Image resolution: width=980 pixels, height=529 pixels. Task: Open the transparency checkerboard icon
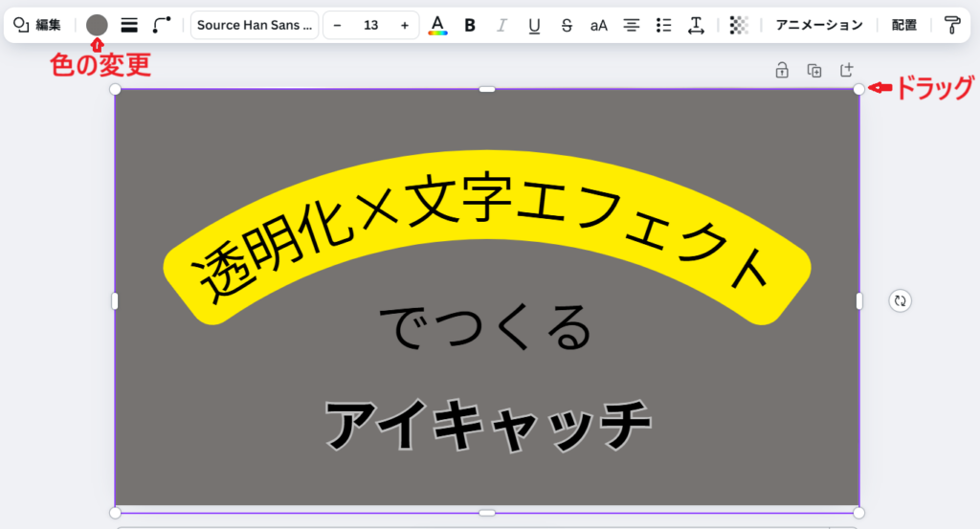[x=738, y=25]
